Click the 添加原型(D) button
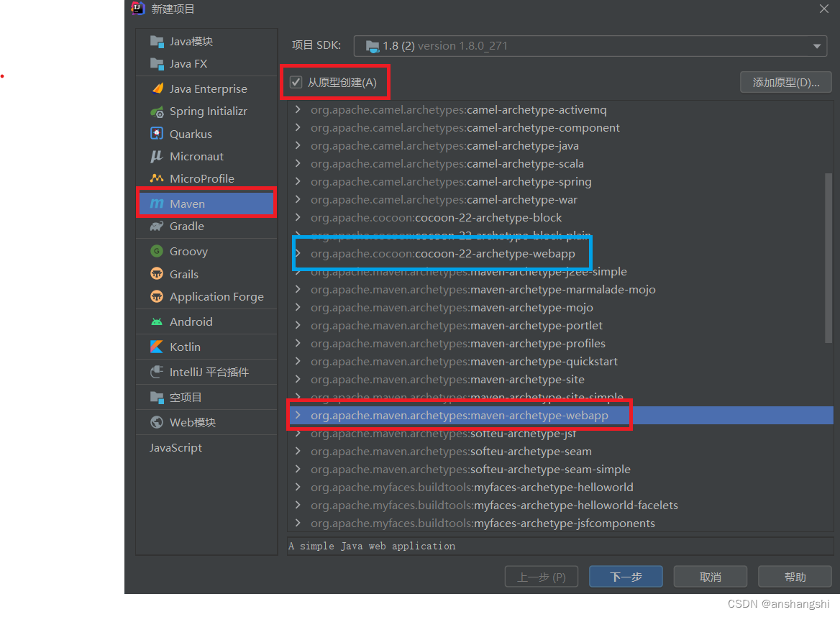Screen dimensions: 840x617 point(785,81)
